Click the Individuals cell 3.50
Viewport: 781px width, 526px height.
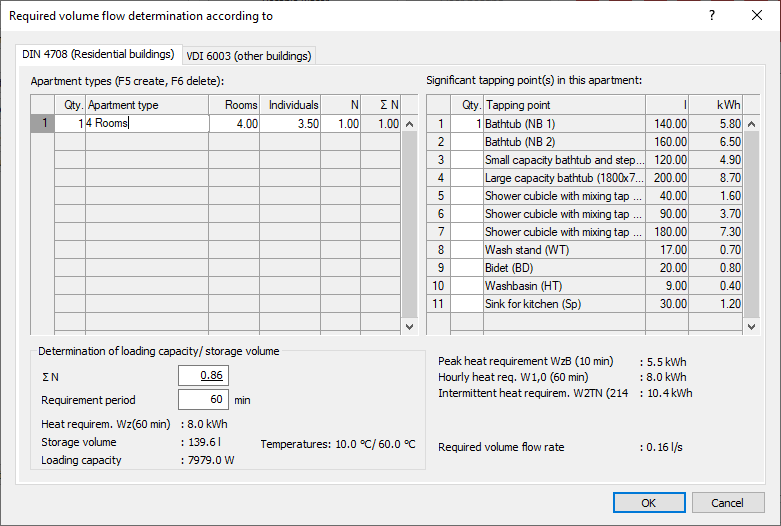tap(290, 123)
